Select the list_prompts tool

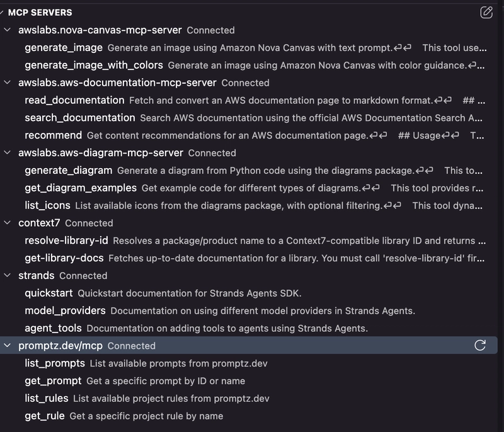pyautogui.click(x=55, y=363)
